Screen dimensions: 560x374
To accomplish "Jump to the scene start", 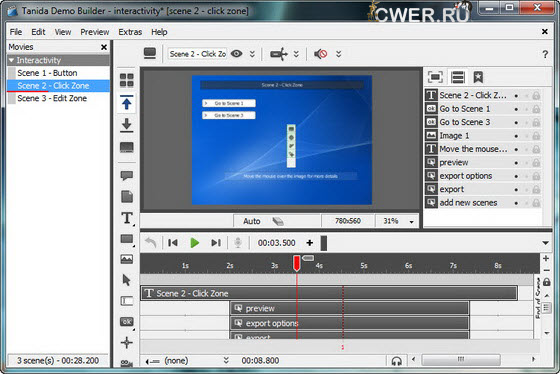I will tap(173, 243).
